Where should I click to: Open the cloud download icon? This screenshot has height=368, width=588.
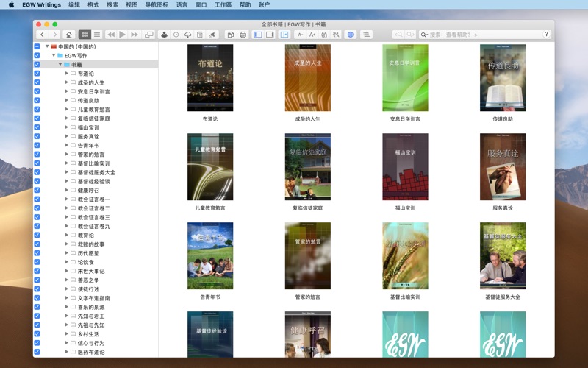(188, 35)
